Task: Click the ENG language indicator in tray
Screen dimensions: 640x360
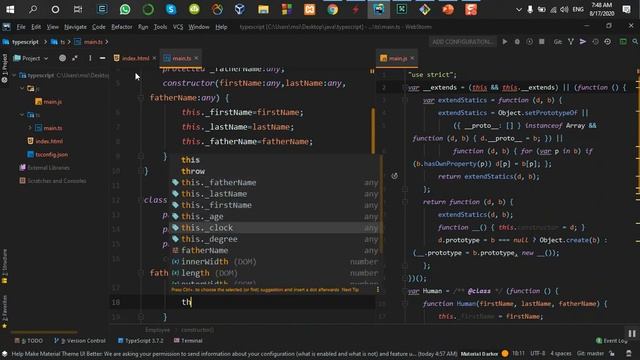Action: (x=578, y=9)
